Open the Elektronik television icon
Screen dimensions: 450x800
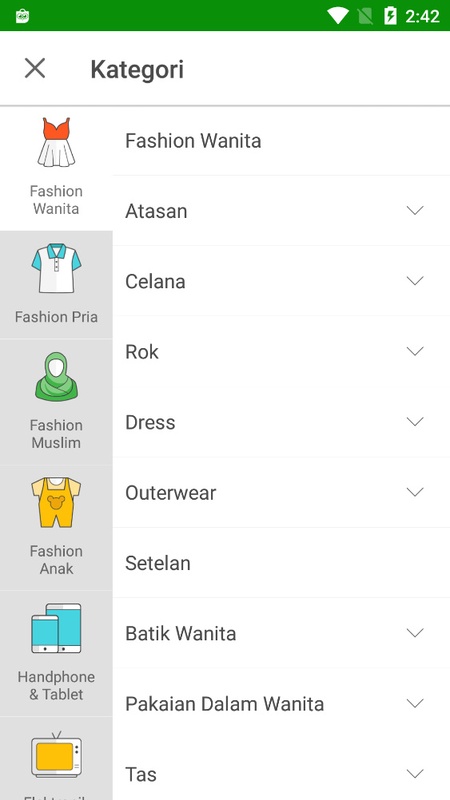(x=56, y=755)
